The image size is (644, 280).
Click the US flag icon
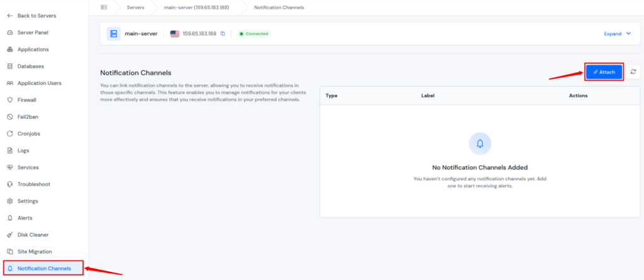[x=174, y=34]
